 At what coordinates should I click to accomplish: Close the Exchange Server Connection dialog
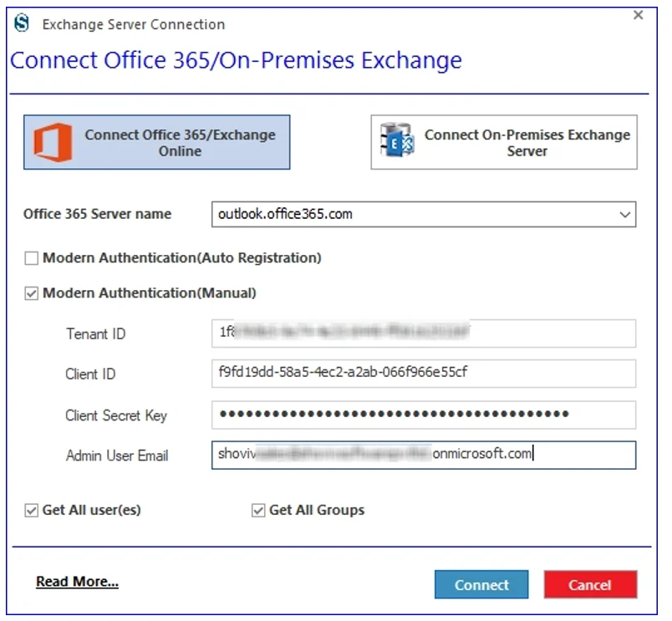(x=638, y=15)
